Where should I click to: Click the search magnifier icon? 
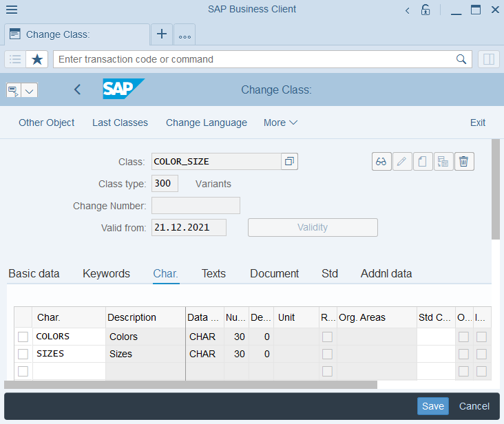coord(461,59)
